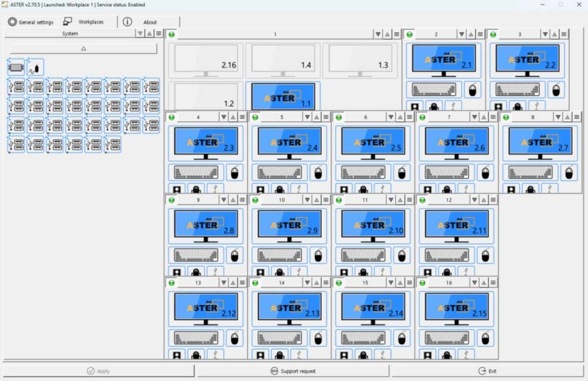Open workplace 8 down-arrow dropdown

(x=558, y=117)
